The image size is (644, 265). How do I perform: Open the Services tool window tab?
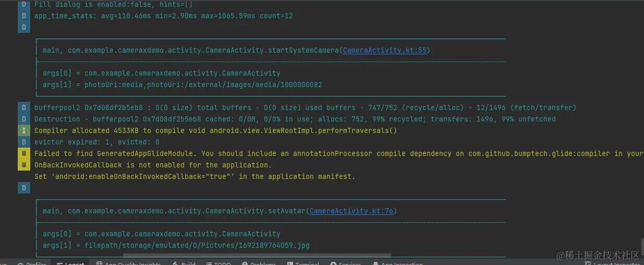coord(345,262)
